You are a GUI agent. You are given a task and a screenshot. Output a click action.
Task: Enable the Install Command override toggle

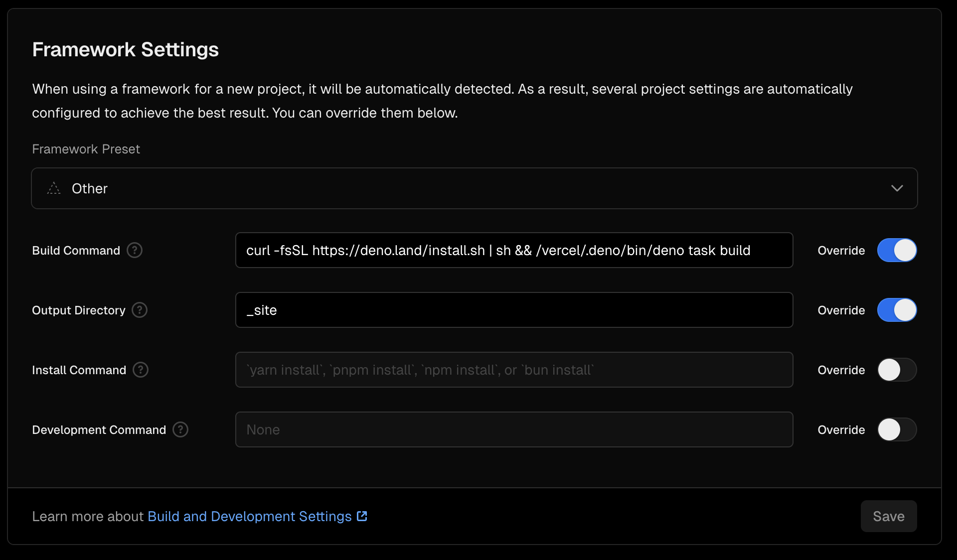897,370
